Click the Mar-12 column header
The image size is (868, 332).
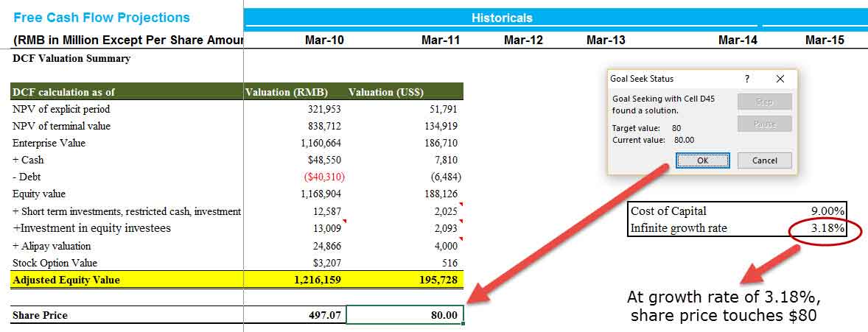523,40
